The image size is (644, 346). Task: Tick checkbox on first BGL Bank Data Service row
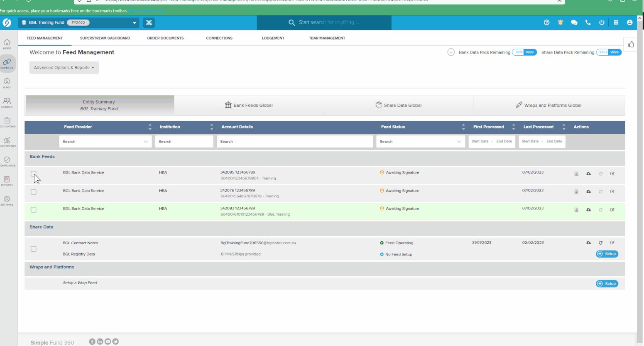click(x=33, y=174)
